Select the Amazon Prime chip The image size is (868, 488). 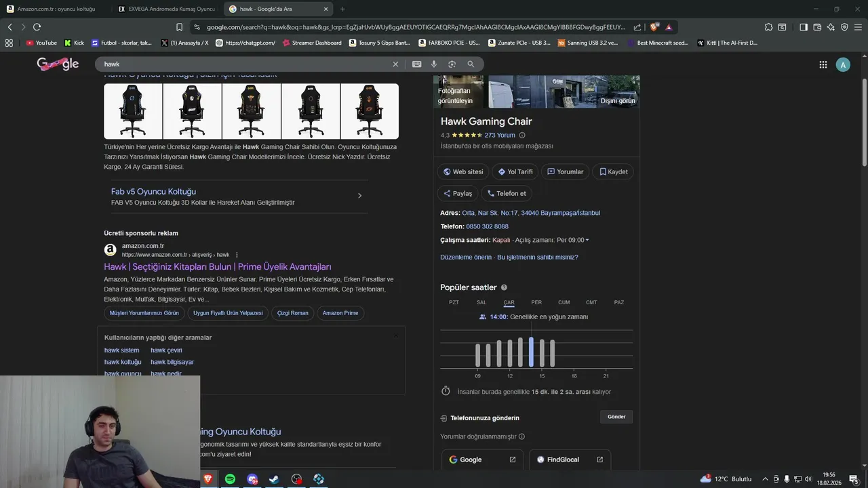(340, 313)
